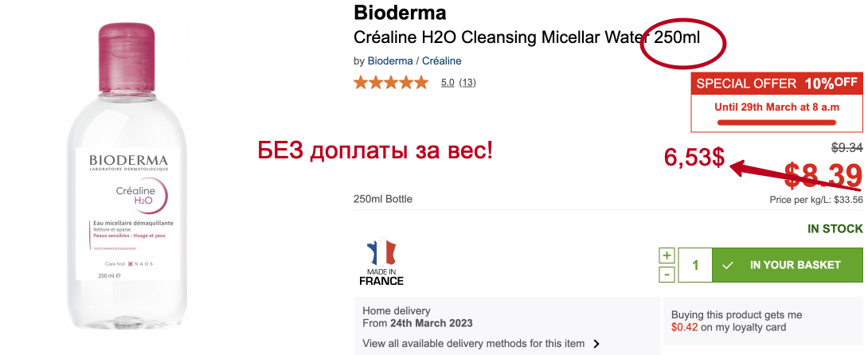
Task: Click the checkmark icon on basket button
Action: [728, 265]
